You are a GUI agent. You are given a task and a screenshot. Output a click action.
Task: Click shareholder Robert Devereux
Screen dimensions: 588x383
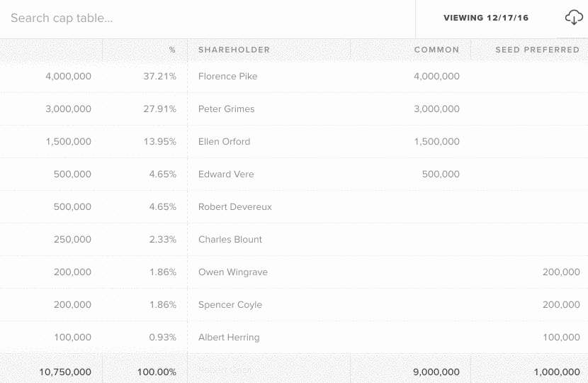[234, 207]
